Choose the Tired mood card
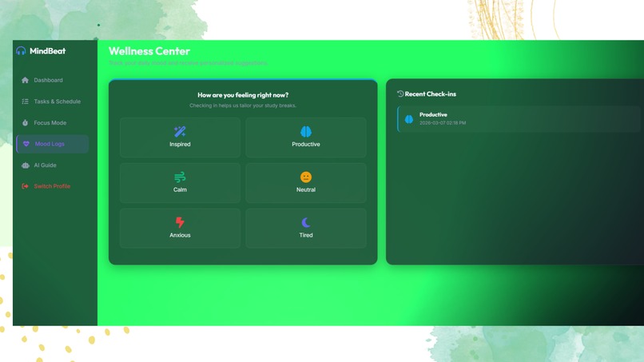Screen dimensions: 644x362 click(x=306, y=228)
